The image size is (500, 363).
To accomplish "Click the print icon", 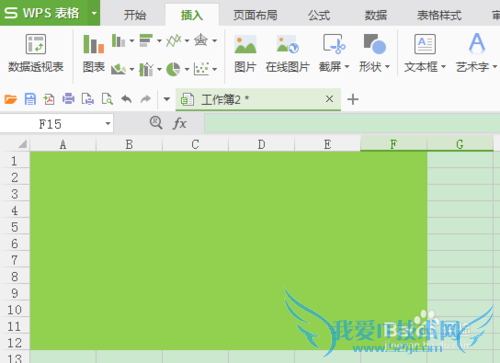I will point(68,99).
